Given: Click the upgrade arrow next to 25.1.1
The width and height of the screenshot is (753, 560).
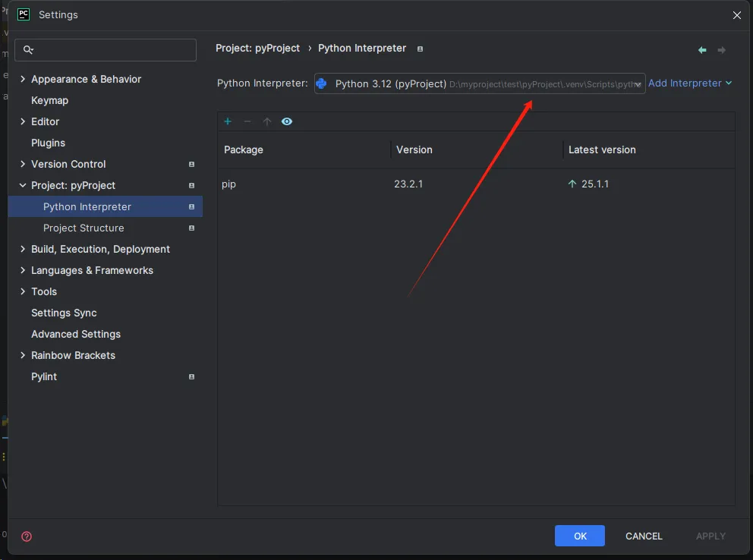Looking at the screenshot, I should (572, 184).
